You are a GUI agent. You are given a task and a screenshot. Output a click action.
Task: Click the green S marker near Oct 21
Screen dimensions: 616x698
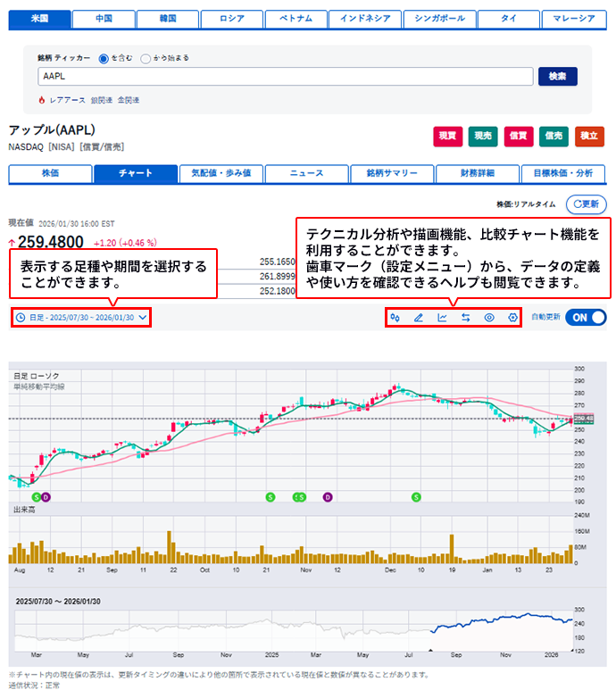pyautogui.click(x=271, y=497)
